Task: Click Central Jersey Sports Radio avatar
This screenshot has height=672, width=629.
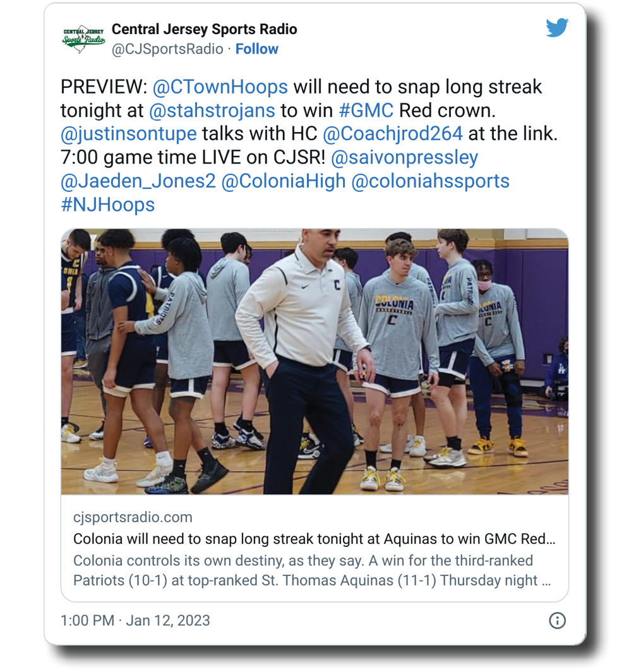Action: click(83, 39)
